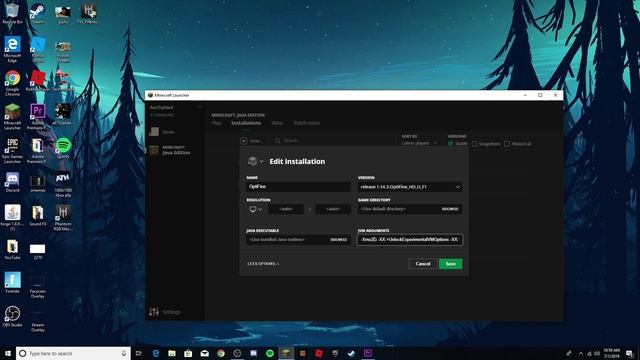Open Premiere Pro from the taskbar
640x360 pixels.
click(368, 353)
